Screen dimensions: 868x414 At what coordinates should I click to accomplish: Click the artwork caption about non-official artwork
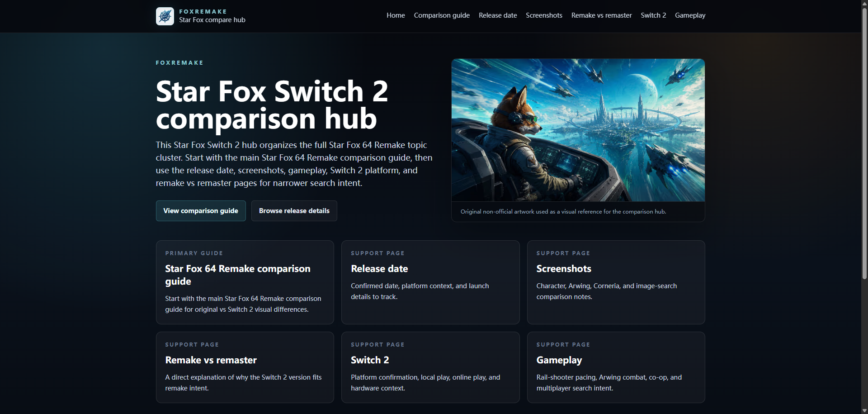point(563,212)
